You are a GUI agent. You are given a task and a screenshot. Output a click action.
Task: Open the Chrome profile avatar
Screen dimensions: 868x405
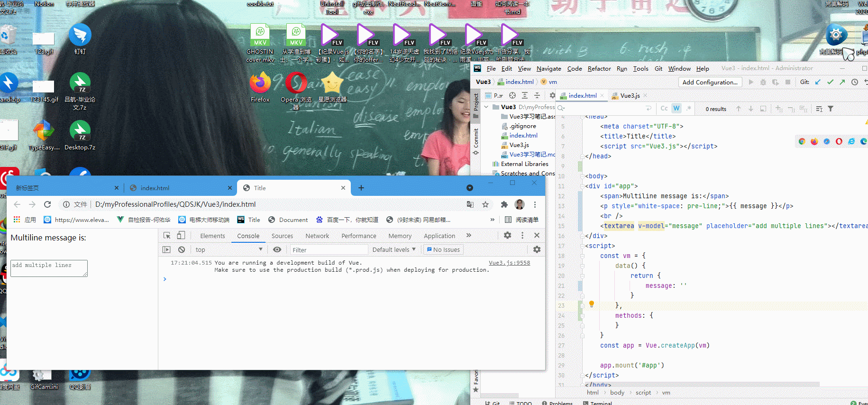(x=520, y=204)
